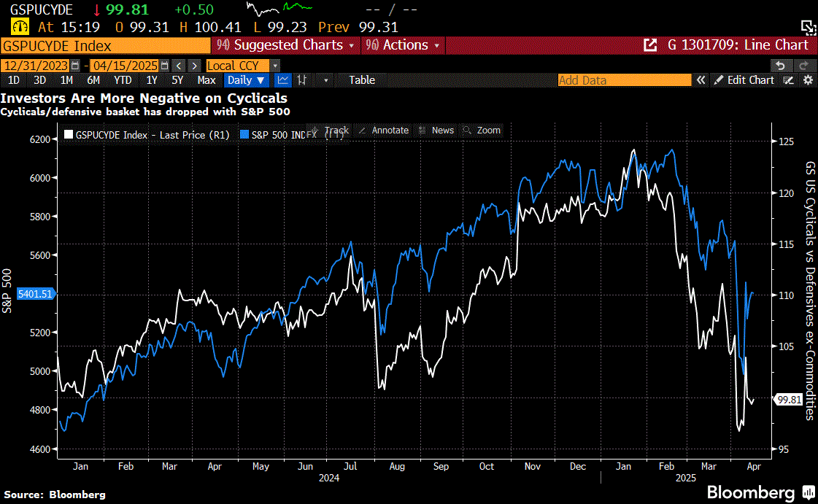Open the Suggested Charts dropdown

click(x=285, y=45)
